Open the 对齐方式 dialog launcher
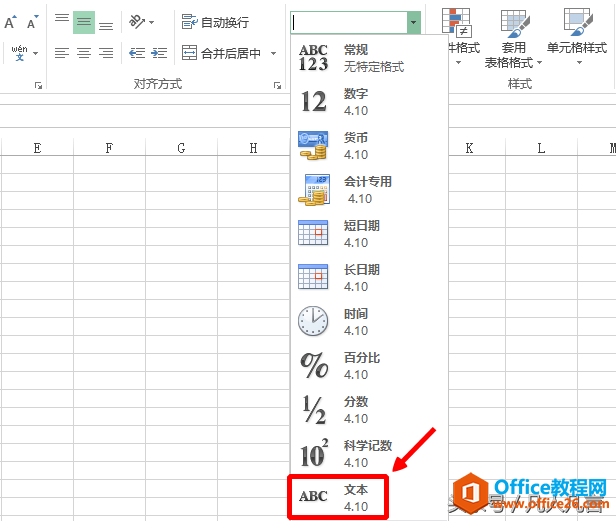 point(277,85)
